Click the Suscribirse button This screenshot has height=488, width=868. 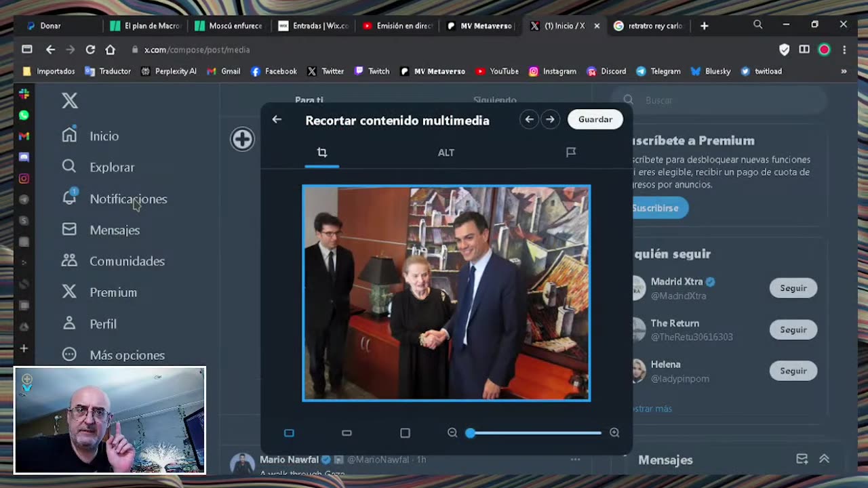656,208
